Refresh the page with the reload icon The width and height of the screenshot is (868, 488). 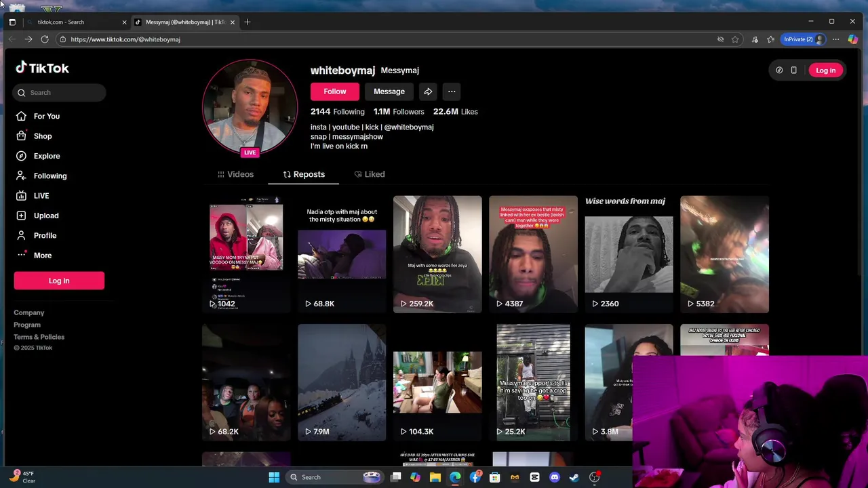(x=45, y=39)
